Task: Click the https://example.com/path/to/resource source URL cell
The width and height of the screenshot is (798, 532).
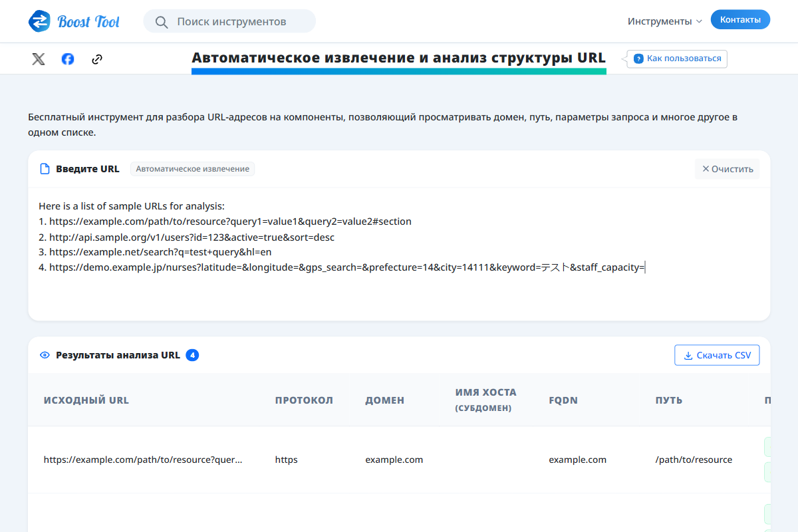Action: tap(143, 460)
